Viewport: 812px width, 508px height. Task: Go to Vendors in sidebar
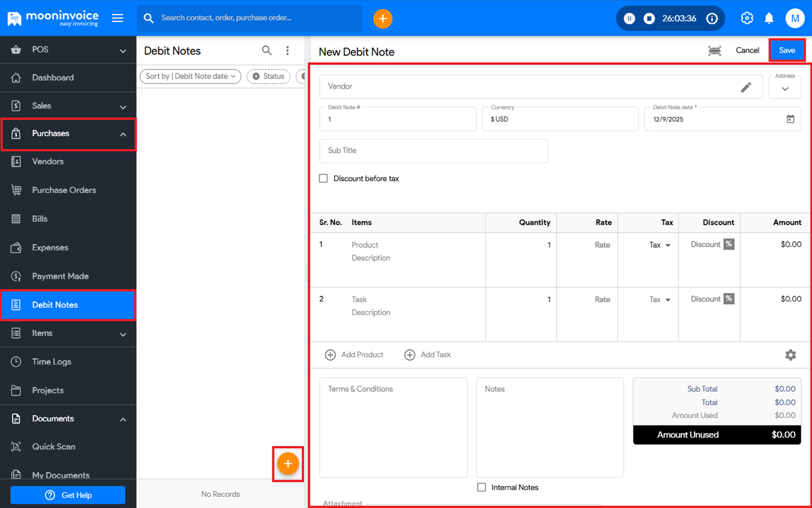[48, 161]
